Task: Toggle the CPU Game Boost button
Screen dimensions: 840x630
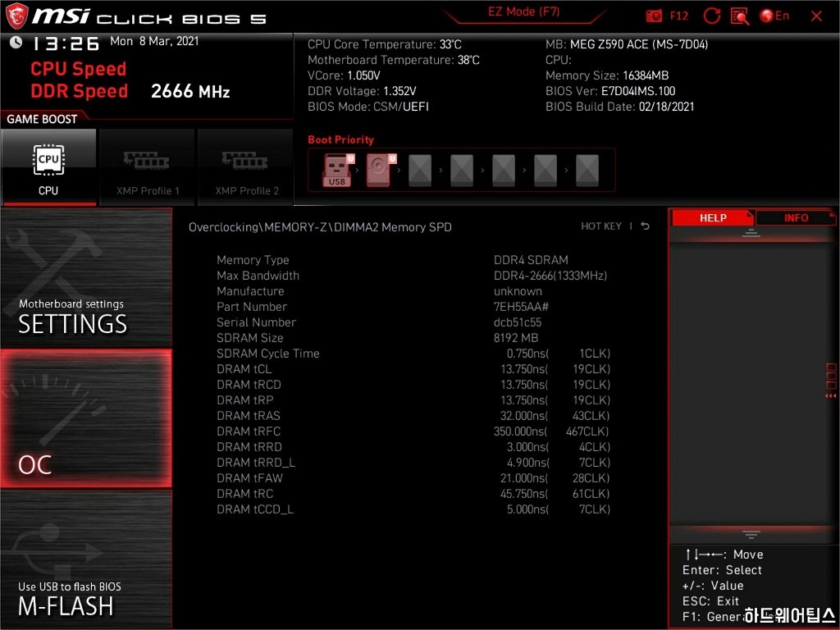Action: click(x=48, y=167)
